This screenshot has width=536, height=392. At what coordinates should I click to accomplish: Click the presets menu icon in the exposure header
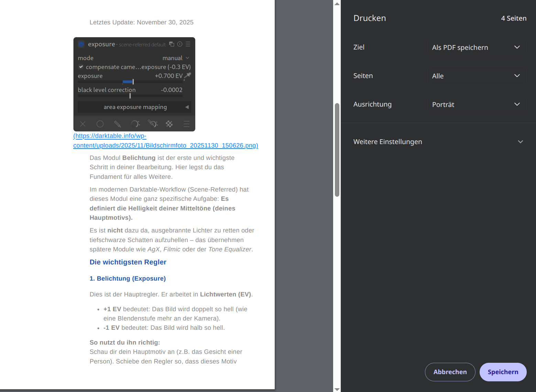point(188,44)
